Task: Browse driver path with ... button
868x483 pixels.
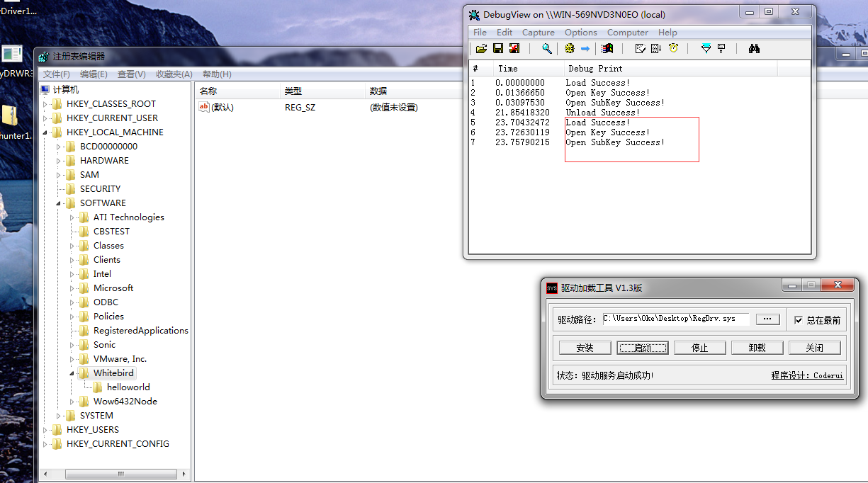Action: [767, 319]
